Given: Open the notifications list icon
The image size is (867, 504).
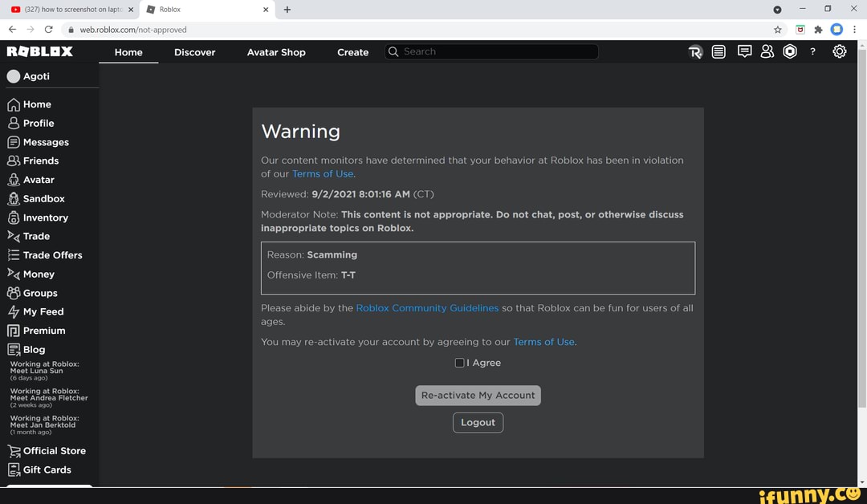Looking at the screenshot, I should pos(718,52).
